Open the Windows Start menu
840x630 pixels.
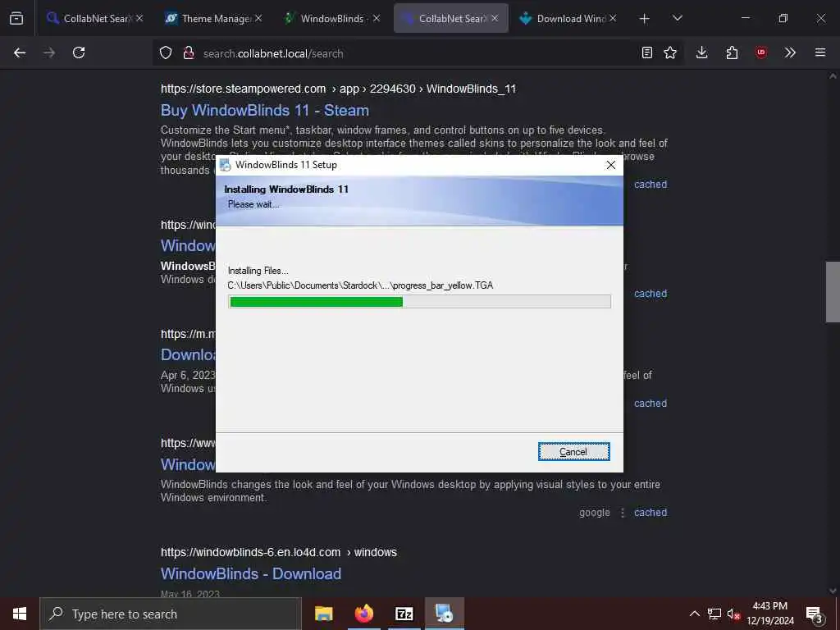coord(20,614)
